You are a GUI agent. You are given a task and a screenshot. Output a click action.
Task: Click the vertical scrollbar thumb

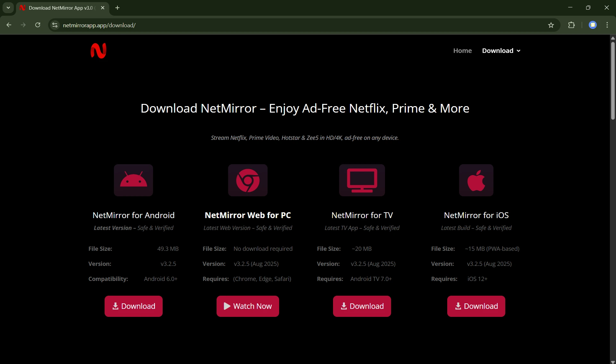coord(613,80)
